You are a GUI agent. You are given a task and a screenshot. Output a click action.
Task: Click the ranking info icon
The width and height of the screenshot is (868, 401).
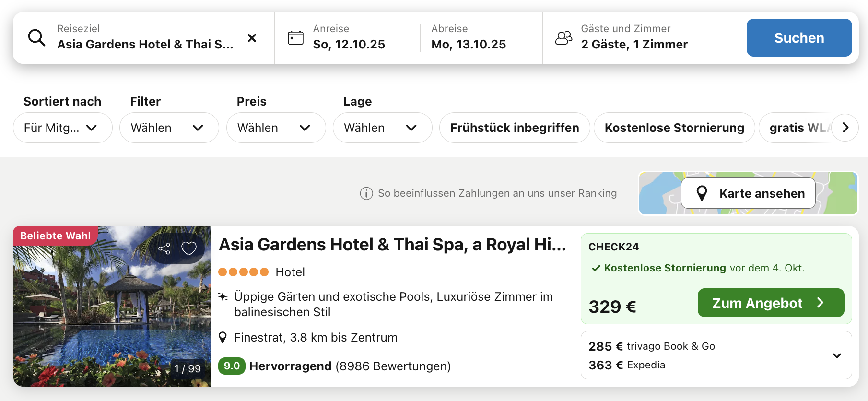[366, 193]
